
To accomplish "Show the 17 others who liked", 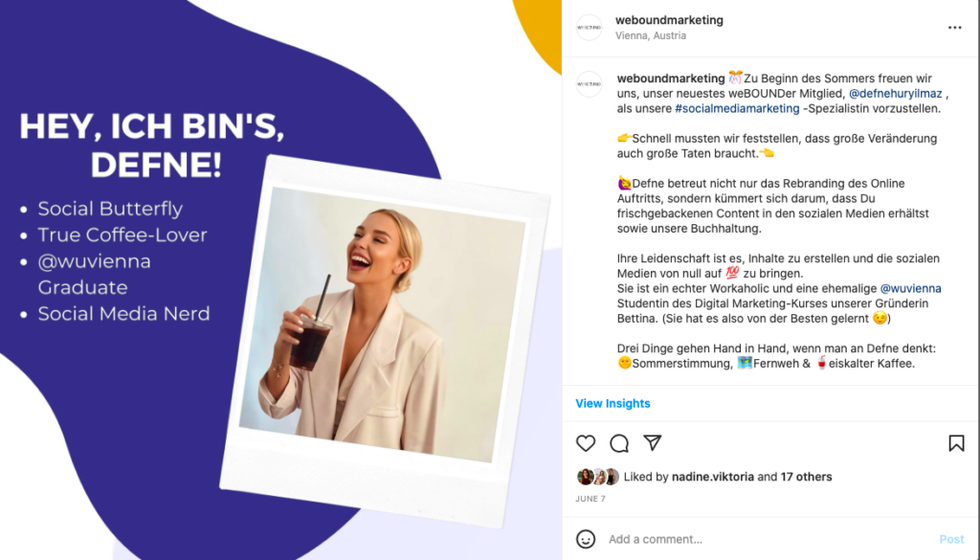I will tap(806, 477).
